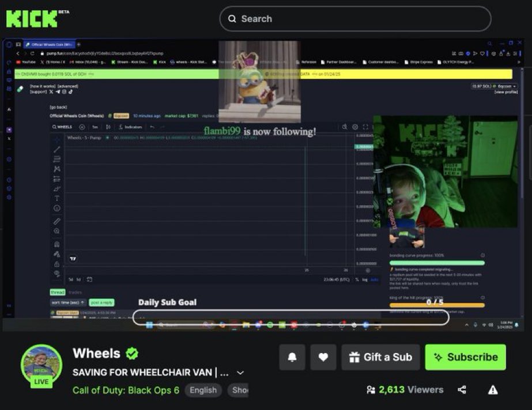The width and height of the screenshot is (532, 410).
Task: Toggle the chart auto scale
Action: coord(374,279)
